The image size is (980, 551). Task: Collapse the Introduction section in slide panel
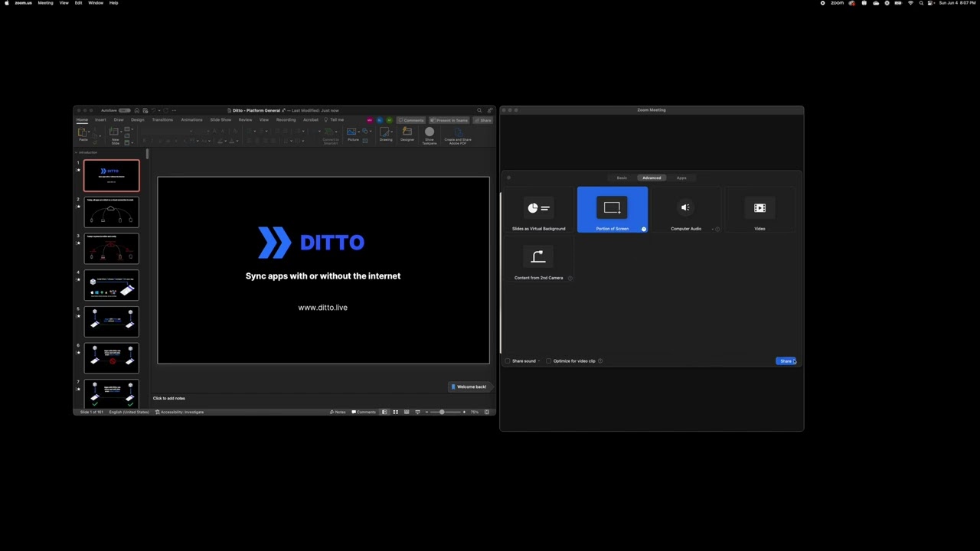(77, 152)
